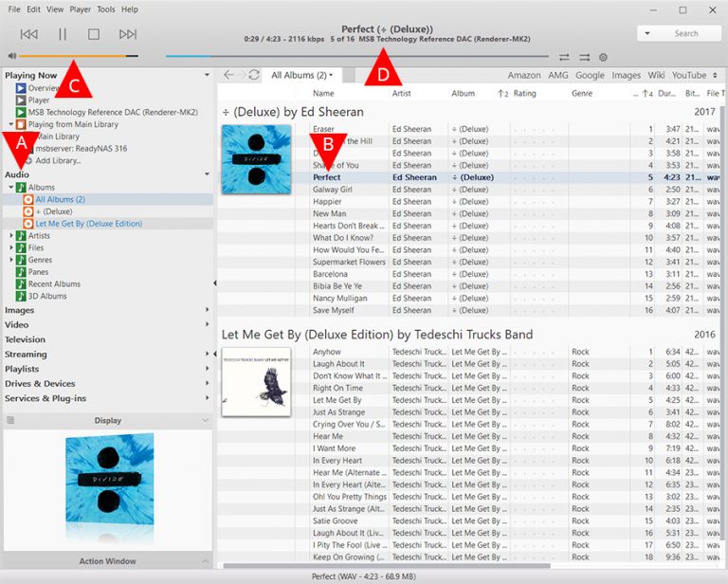Toggle repeat playback mode
This screenshot has width=728, height=584.
tap(565, 57)
